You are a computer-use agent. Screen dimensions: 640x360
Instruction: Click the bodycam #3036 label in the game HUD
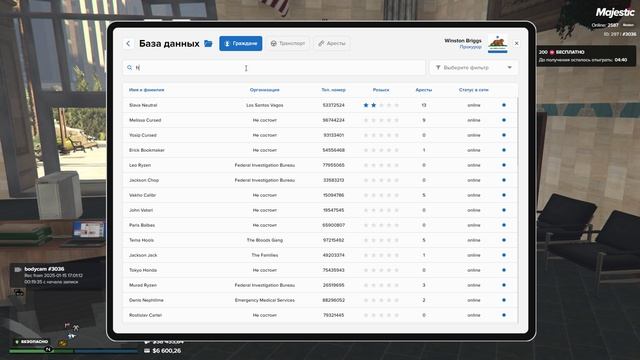point(44,269)
